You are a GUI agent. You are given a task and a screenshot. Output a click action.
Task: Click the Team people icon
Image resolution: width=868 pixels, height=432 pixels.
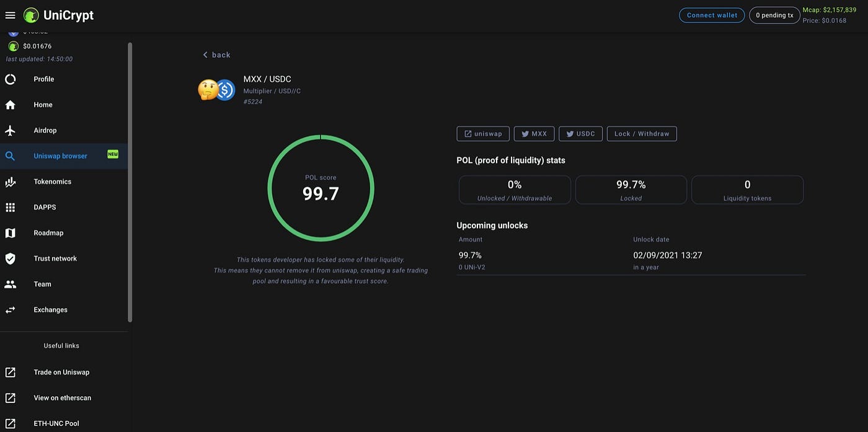[10, 284]
